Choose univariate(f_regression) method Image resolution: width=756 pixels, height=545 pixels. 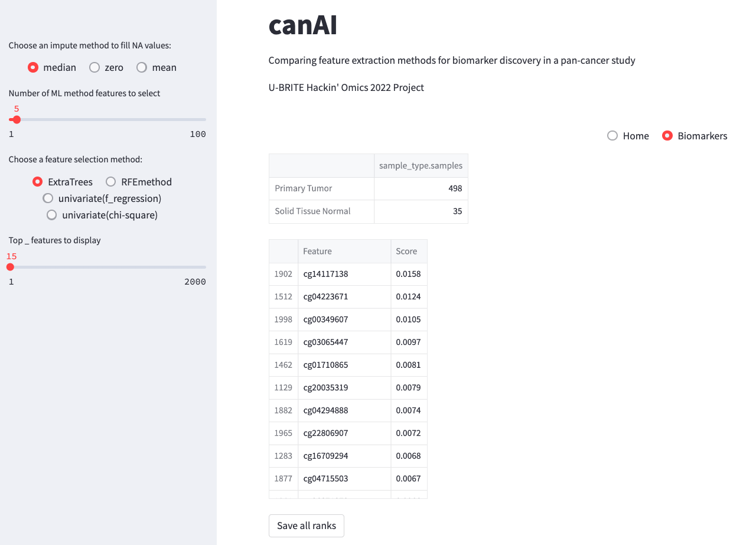[x=102, y=198]
